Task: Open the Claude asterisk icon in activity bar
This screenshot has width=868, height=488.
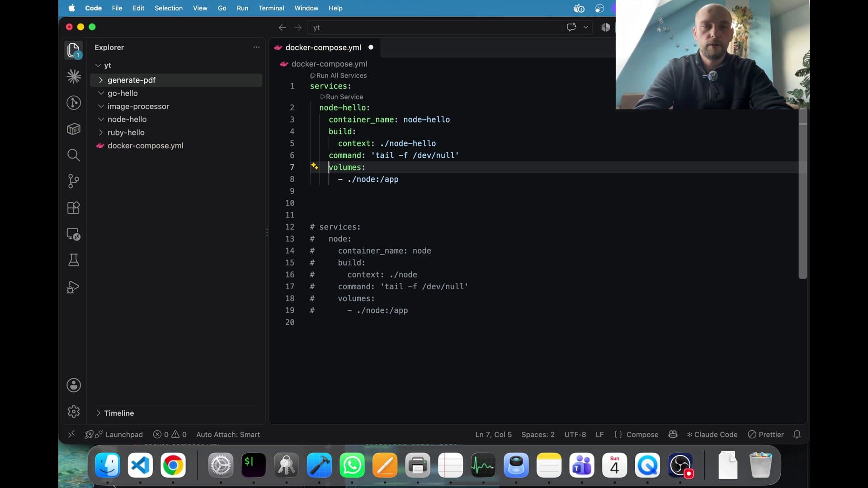Action: [x=74, y=76]
